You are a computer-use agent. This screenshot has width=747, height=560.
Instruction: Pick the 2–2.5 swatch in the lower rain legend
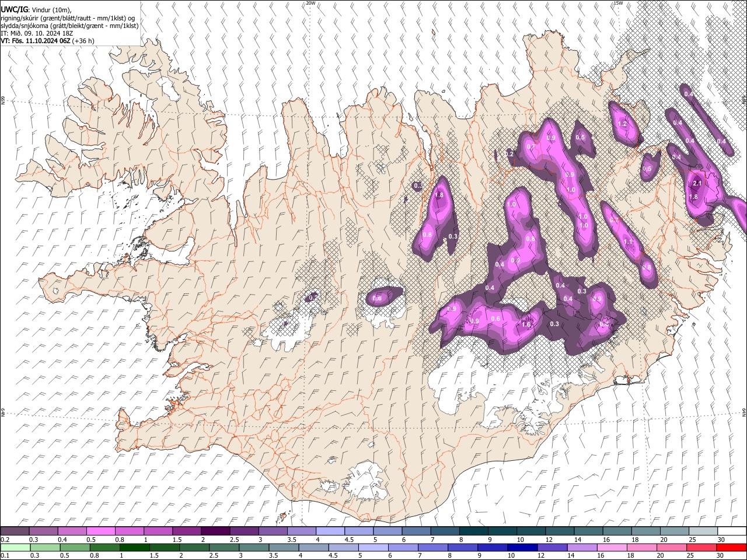point(194,547)
